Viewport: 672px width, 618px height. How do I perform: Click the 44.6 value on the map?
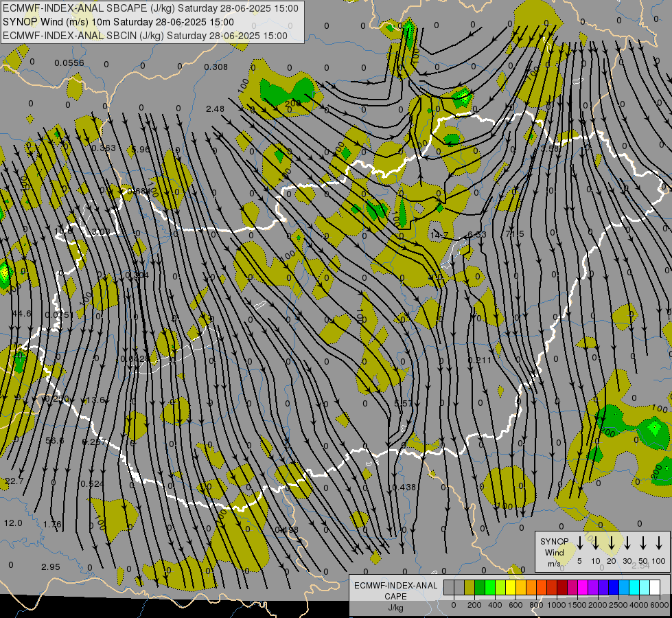point(22,314)
